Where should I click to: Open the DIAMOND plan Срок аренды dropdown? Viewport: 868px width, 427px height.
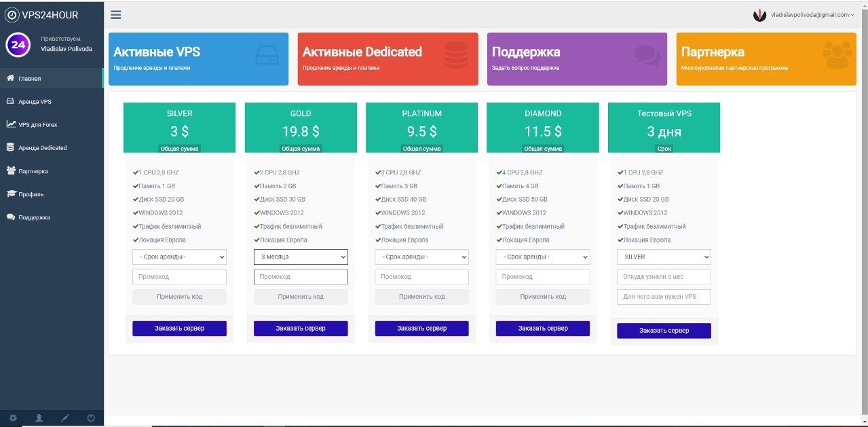click(x=543, y=257)
